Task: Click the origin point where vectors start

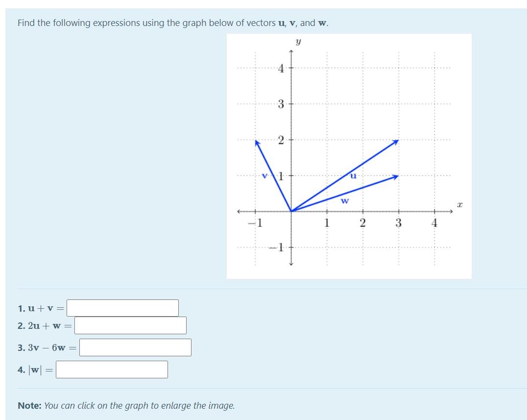Action: [x=292, y=212]
